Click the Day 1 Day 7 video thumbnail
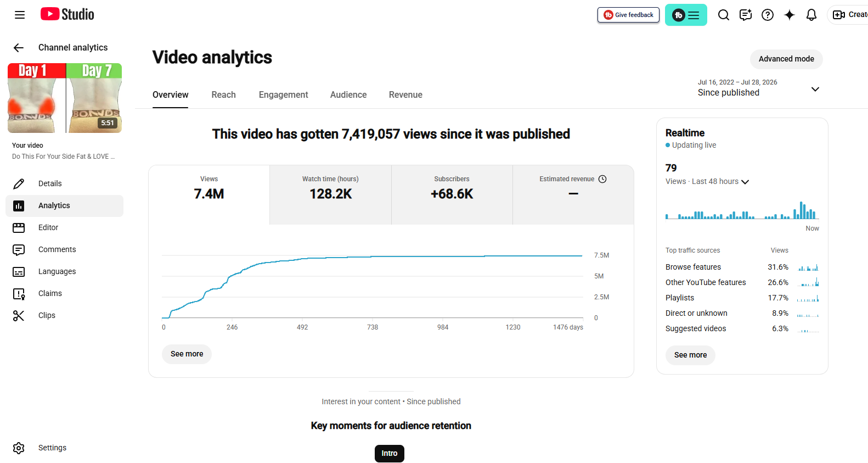Image resolution: width=868 pixels, height=463 pixels. [65, 98]
